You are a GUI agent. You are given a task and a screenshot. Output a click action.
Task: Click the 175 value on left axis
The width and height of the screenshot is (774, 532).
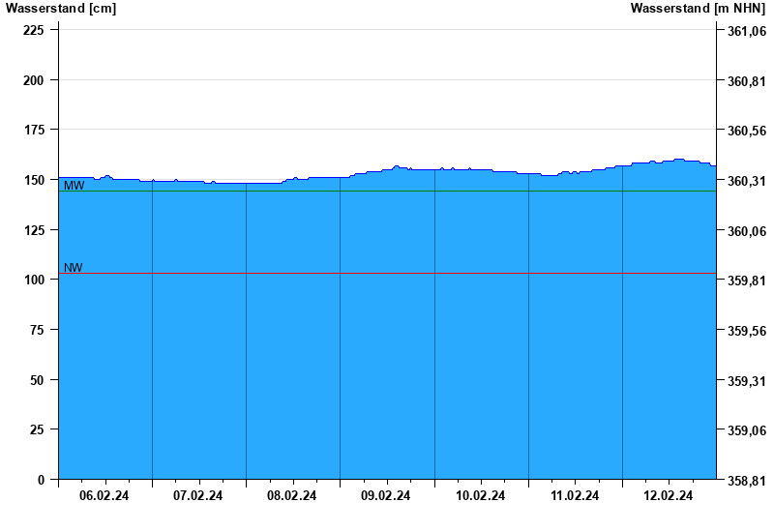pyautogui.click(x=34, y=130)
